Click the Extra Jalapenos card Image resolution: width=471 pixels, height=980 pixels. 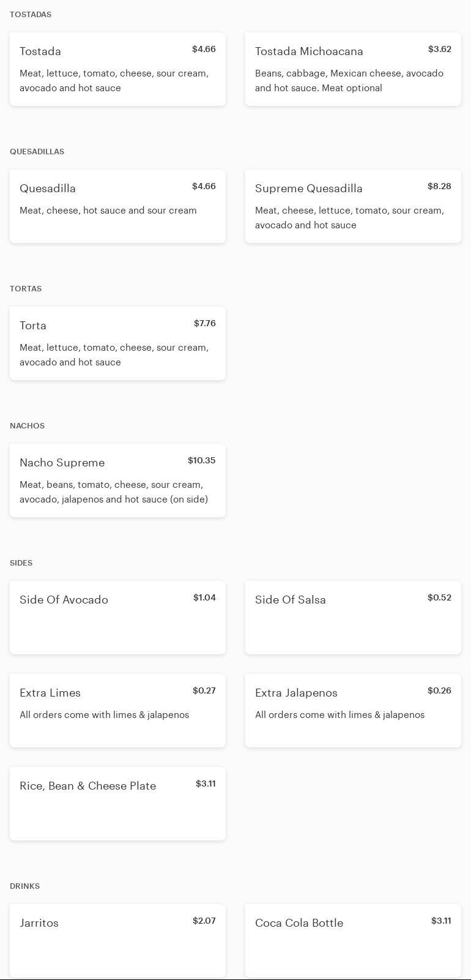[353, 711]
